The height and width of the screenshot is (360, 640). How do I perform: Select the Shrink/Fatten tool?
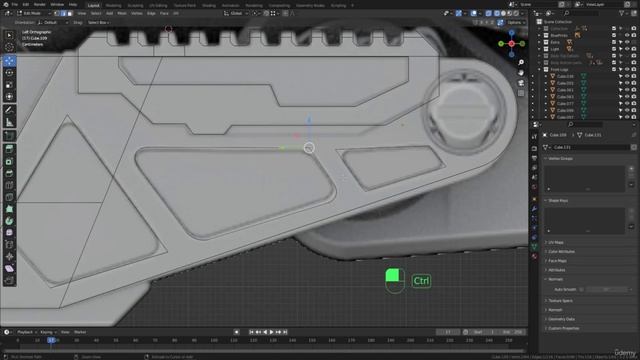(x=9, y=256)
